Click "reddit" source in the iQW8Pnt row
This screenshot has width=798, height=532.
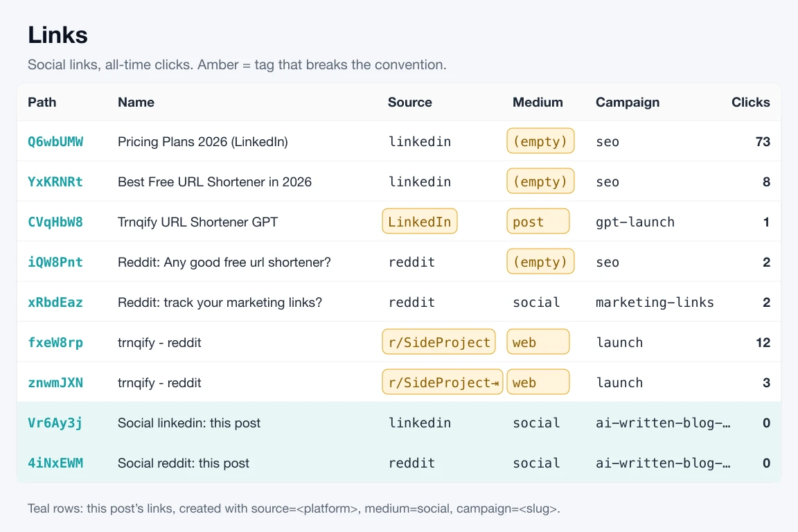click(411, 262)
